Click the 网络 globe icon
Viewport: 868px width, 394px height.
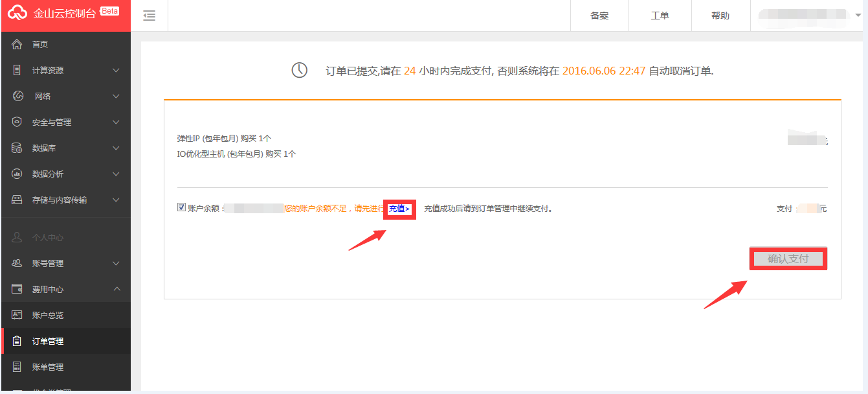(x=18, y=96)
